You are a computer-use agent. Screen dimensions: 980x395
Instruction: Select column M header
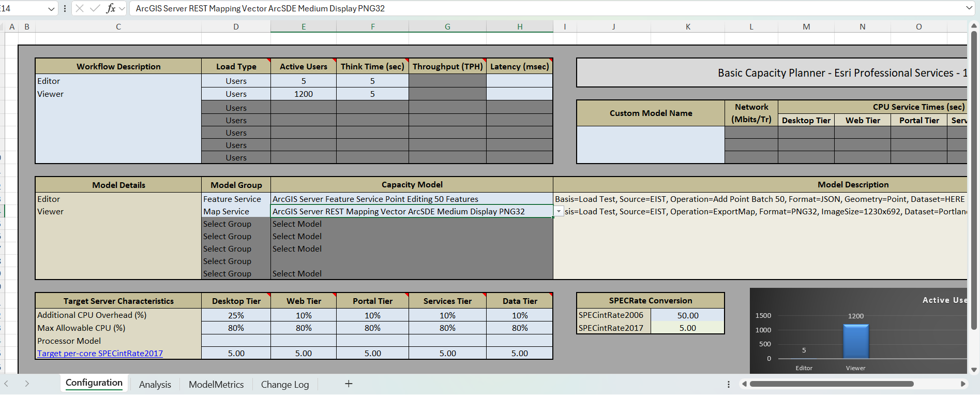click(806, 26)
